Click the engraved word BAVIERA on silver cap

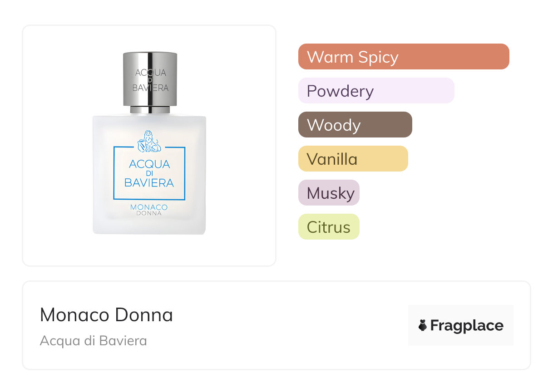coord(150,88)
